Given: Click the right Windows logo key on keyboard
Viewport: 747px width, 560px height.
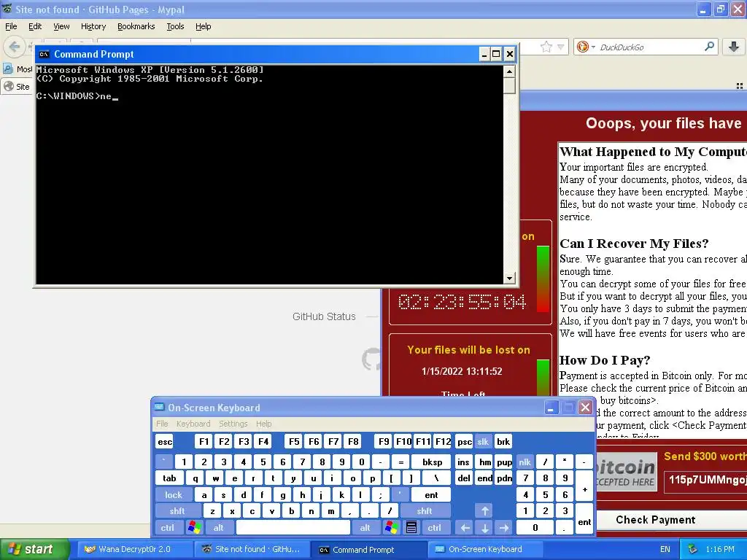Looking at the screenshot, I should (x=392, y=528).
